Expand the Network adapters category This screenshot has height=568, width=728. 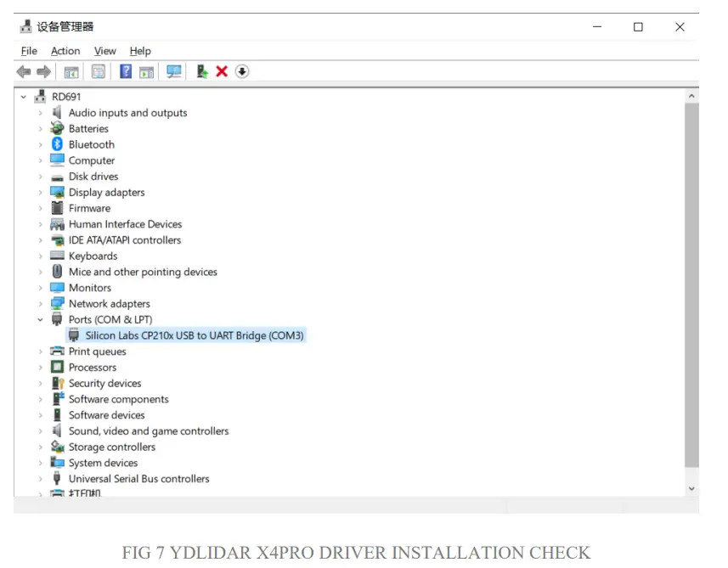point(42,303)
